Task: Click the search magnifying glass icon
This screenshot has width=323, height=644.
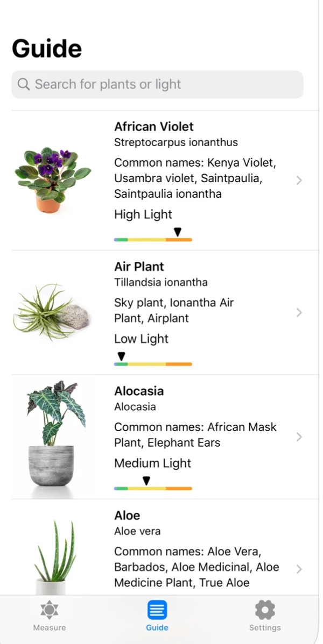Action: (x=24, y=84)
